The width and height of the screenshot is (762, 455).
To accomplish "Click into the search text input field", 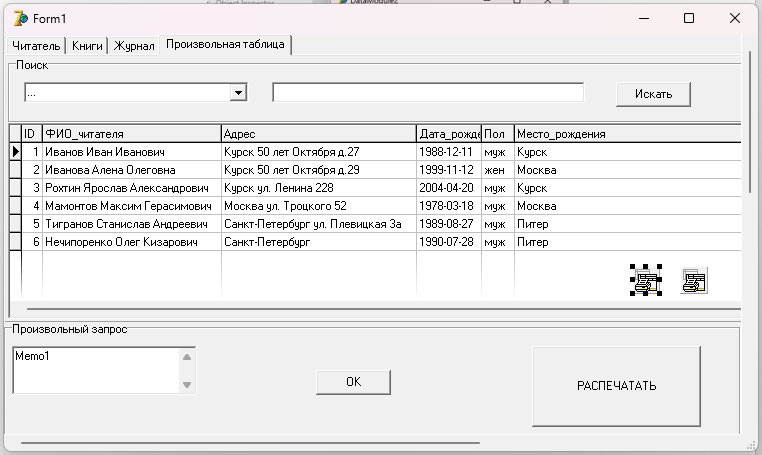I will pos(428,92).
